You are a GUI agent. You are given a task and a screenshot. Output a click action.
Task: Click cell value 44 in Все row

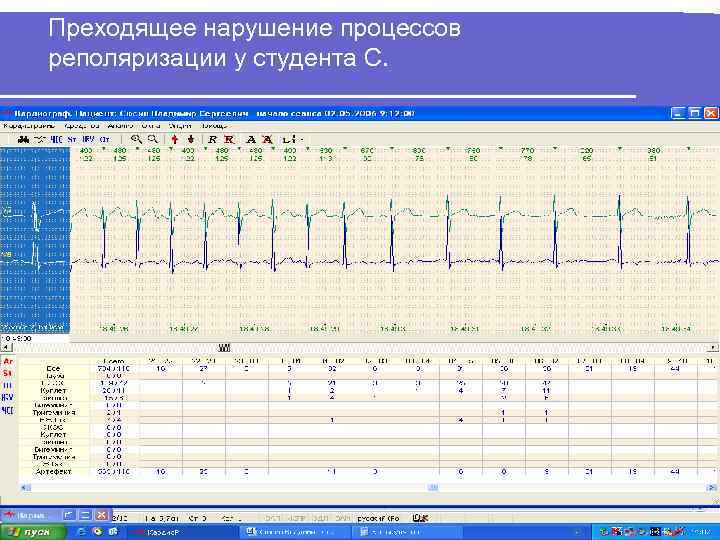(675, 368)
